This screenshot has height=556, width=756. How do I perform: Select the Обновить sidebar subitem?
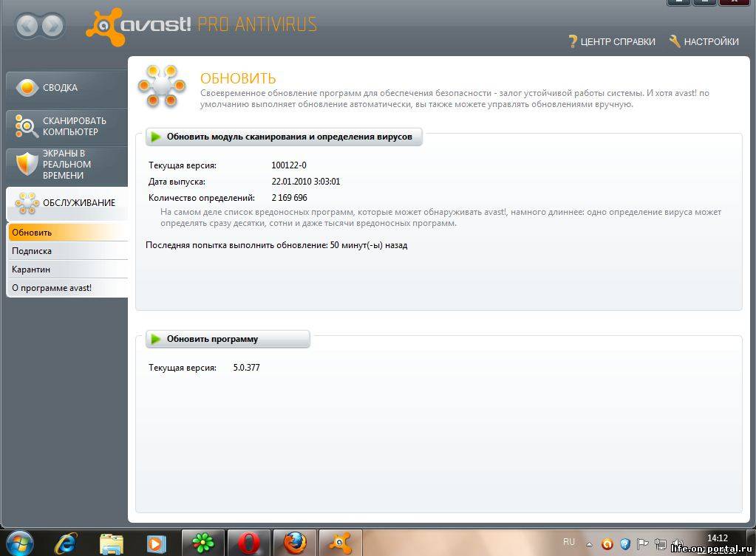point(68,233)
